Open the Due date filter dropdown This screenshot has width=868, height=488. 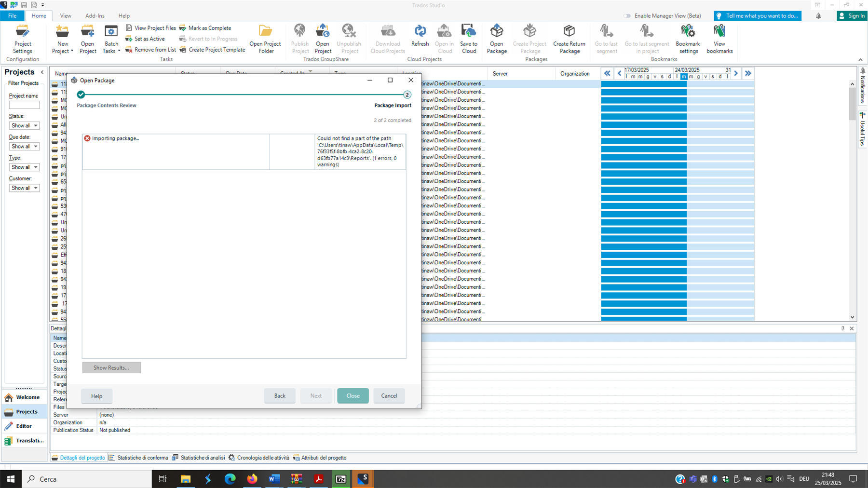[x=24, y=146]
